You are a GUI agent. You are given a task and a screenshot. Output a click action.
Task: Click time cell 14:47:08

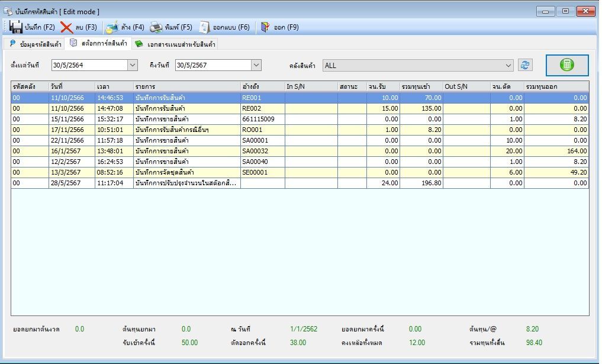pyautogui.click(x=114, y=109)
